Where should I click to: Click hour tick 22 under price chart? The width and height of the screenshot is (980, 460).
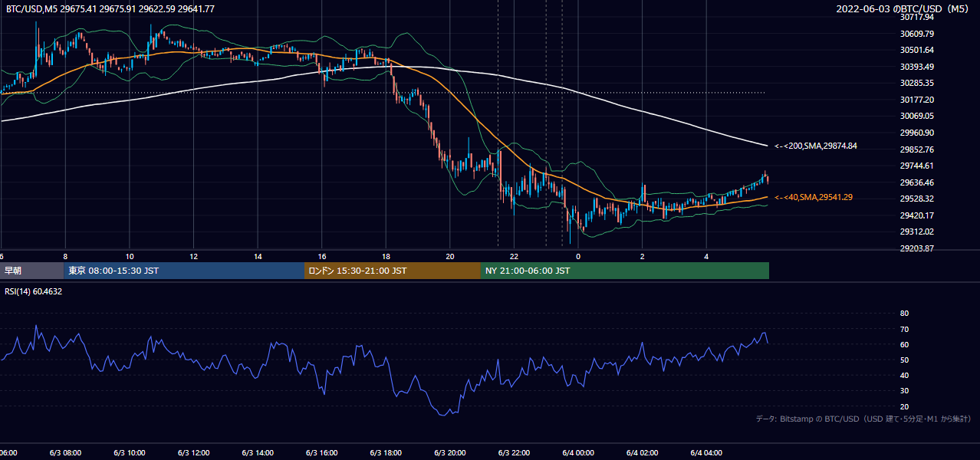pos(514,256)
